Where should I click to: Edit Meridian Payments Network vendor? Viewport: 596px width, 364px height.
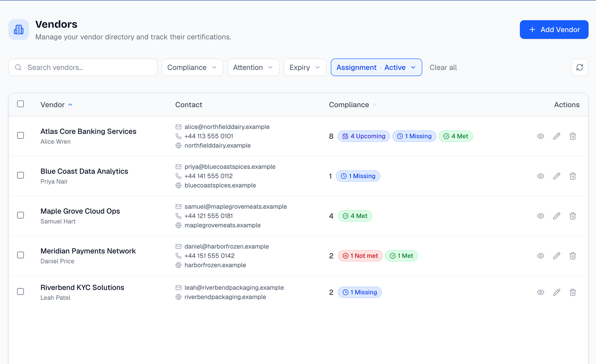click(557, 256)
